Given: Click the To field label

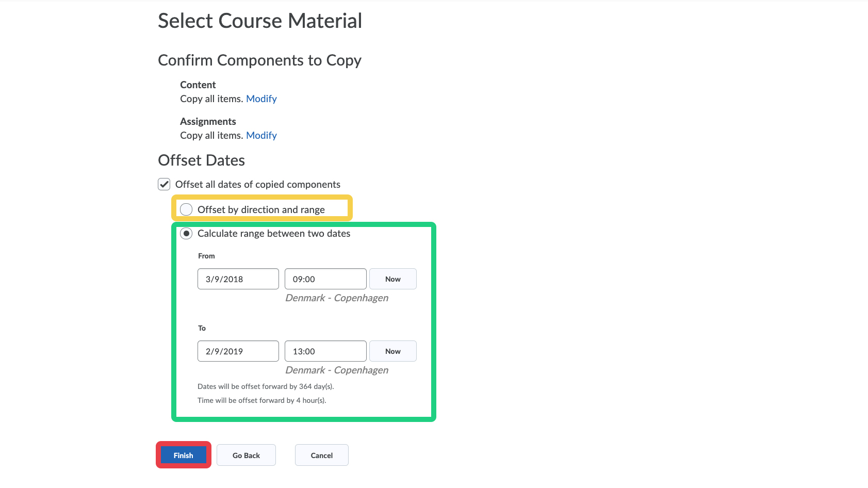Looking at the screenshot, I should point(202,328).
